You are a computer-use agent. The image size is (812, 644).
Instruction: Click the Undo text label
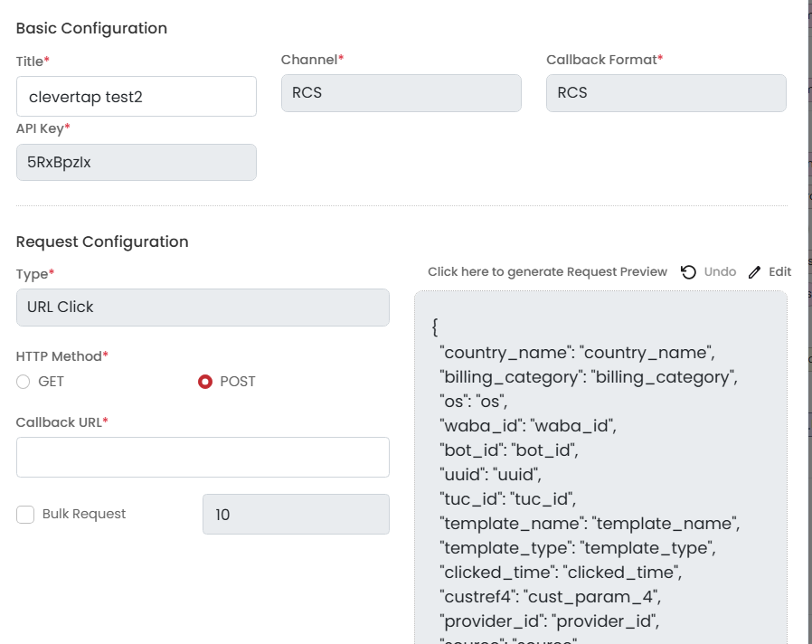pos(720,272)
